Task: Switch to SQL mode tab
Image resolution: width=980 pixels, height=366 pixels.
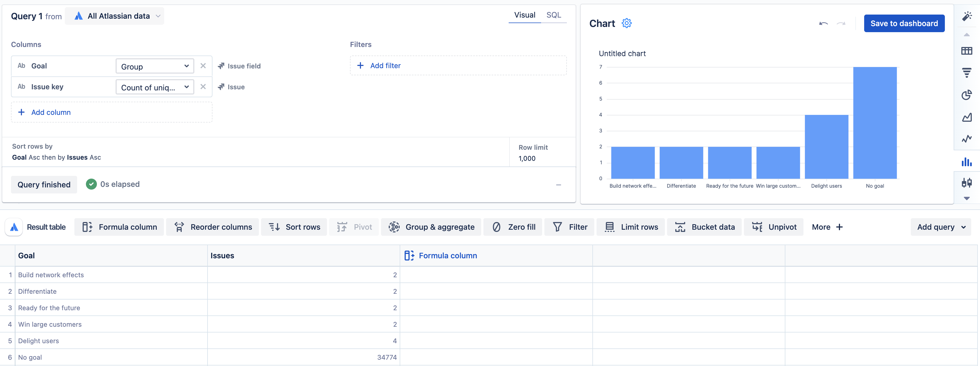Action: click(553, 15)
